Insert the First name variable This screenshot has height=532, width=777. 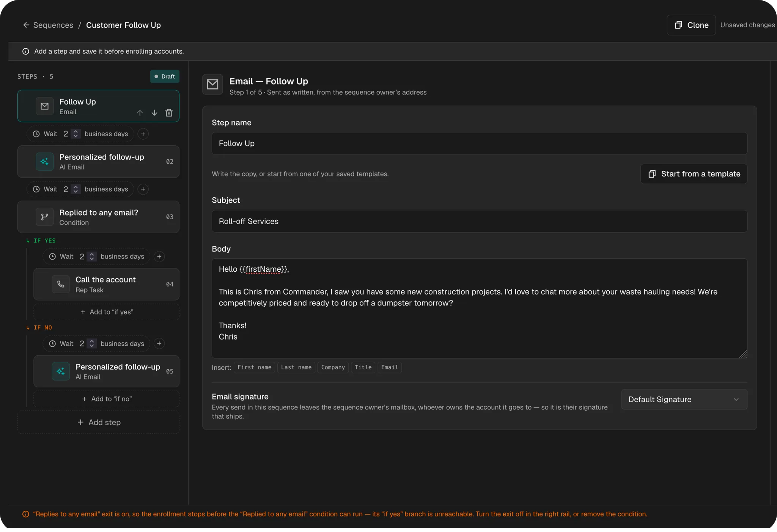[254, 367]
